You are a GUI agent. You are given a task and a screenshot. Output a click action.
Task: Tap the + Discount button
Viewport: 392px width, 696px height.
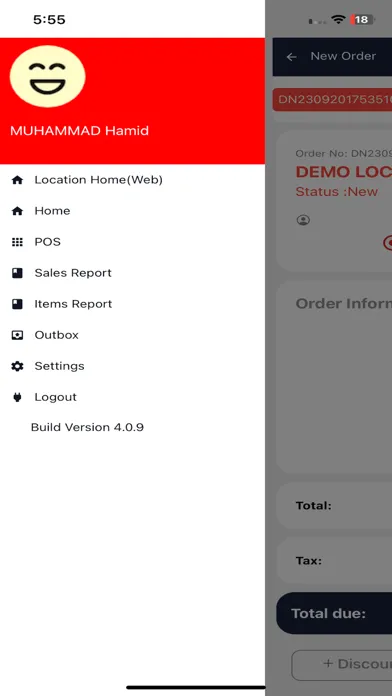pos(342,664)
